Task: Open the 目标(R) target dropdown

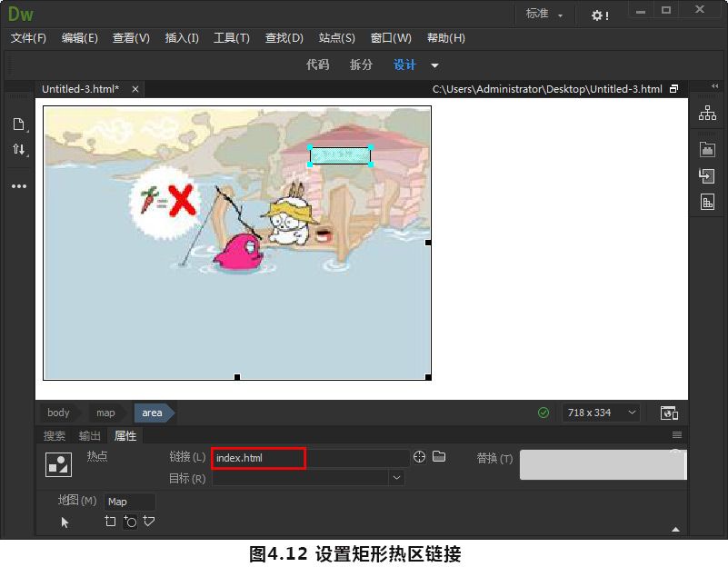Action: 308,478
